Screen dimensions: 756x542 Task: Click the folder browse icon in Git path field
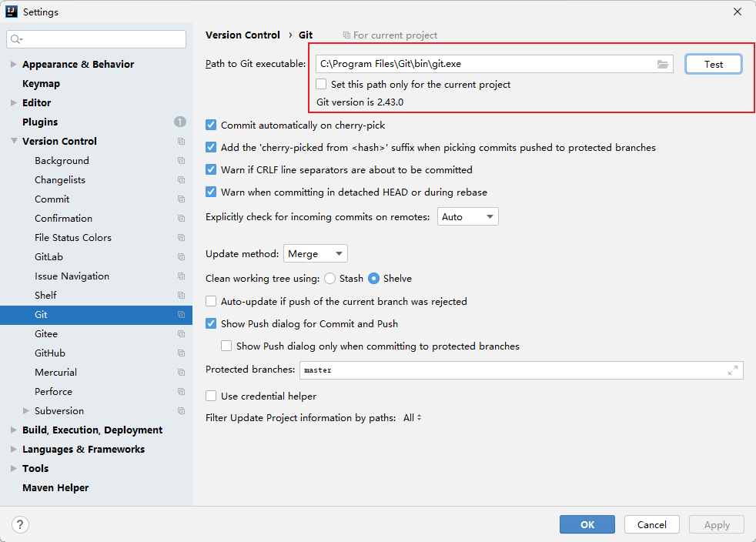pyautogui.click(x=663, y=65)
